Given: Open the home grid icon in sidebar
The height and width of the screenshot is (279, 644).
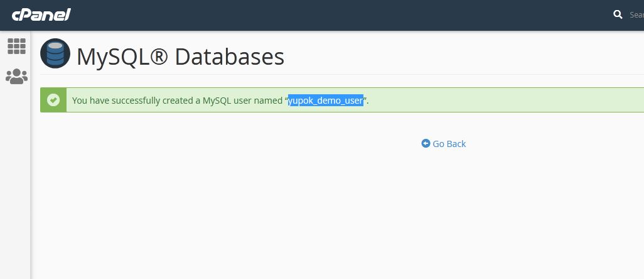Looking at the screenshot, I should tap(16, 46).
